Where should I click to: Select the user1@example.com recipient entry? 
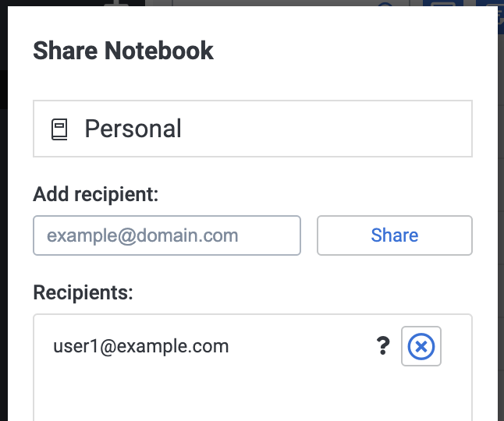[x=140, y=346]
